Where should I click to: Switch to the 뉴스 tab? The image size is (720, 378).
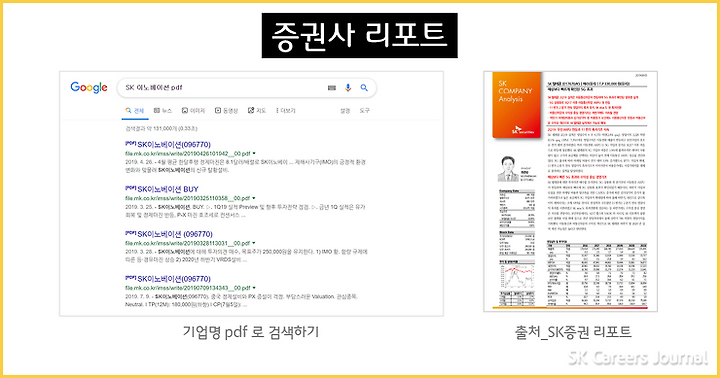click(x=163, y=111)
